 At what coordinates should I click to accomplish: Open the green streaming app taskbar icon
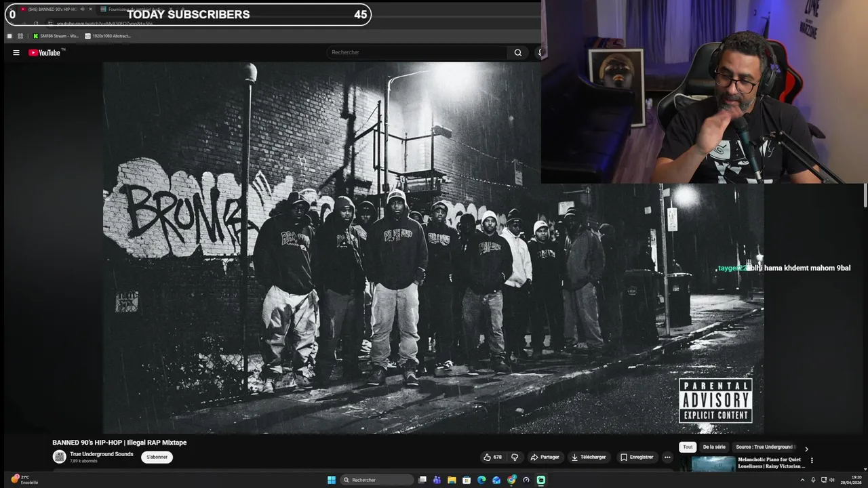pyautogui.click(x=541, y=480)
